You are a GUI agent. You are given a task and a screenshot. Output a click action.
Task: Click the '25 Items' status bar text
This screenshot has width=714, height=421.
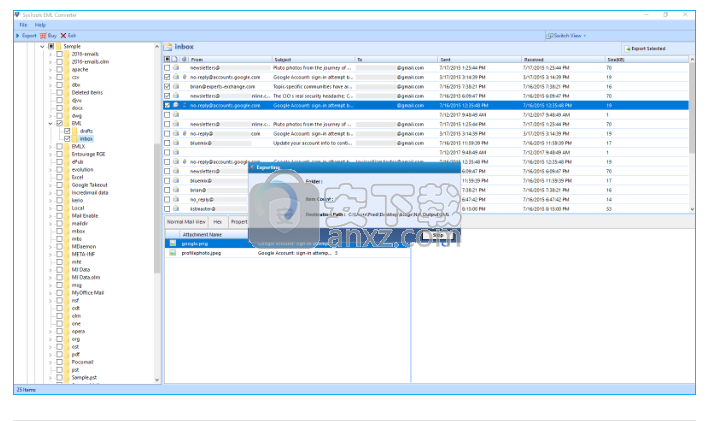tap(26, 390)
